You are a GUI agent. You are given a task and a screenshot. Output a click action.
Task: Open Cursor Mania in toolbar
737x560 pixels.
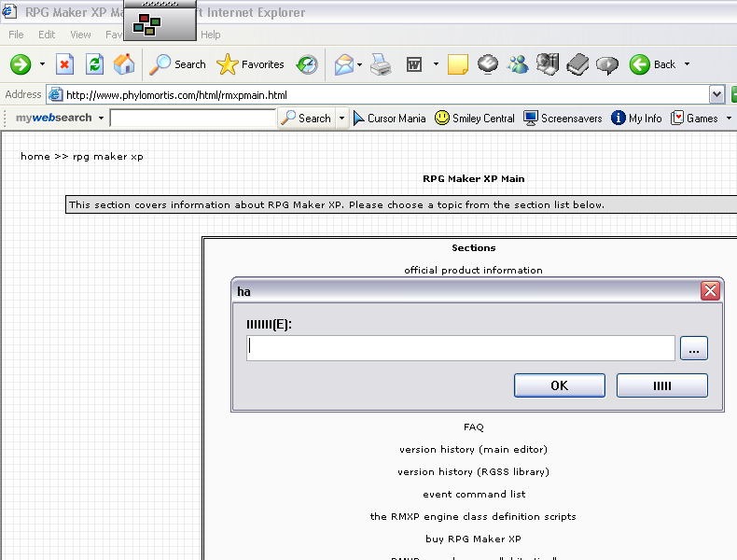coord(389,118)
